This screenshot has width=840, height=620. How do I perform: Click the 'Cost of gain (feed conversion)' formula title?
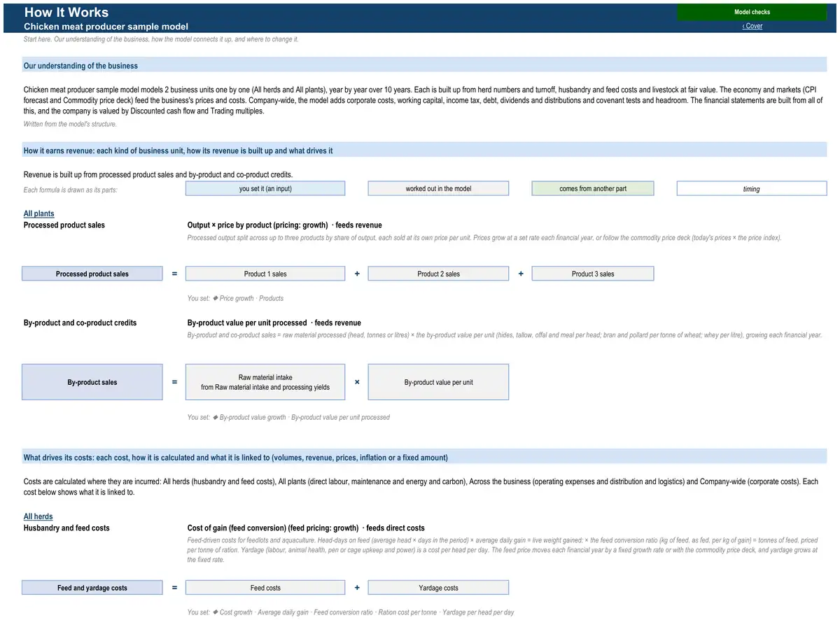306,528
